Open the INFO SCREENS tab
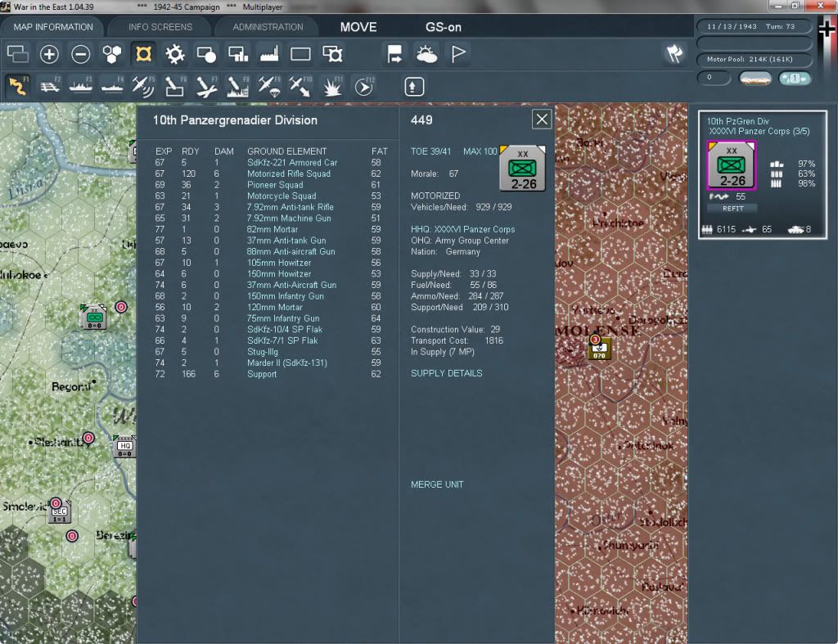The width and height of the screenshot is (838, 644). 160,27
